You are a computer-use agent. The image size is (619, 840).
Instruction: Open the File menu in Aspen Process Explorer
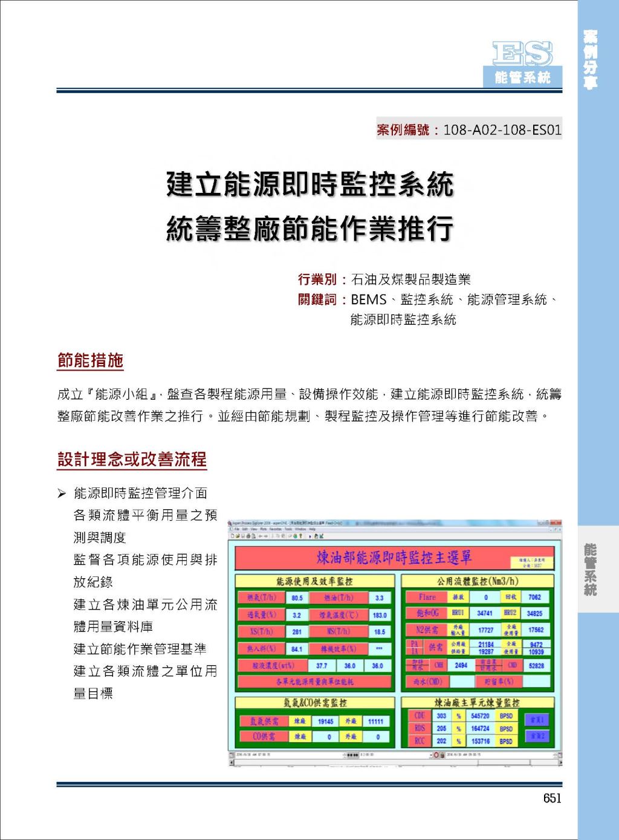point(237,529)
